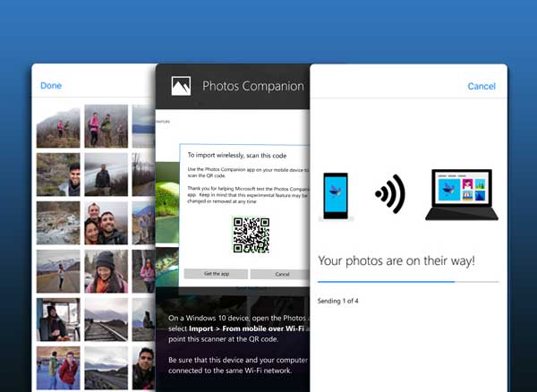
Task: Tap the Photos Companion mountain logo icon
Action: (181, 86)
